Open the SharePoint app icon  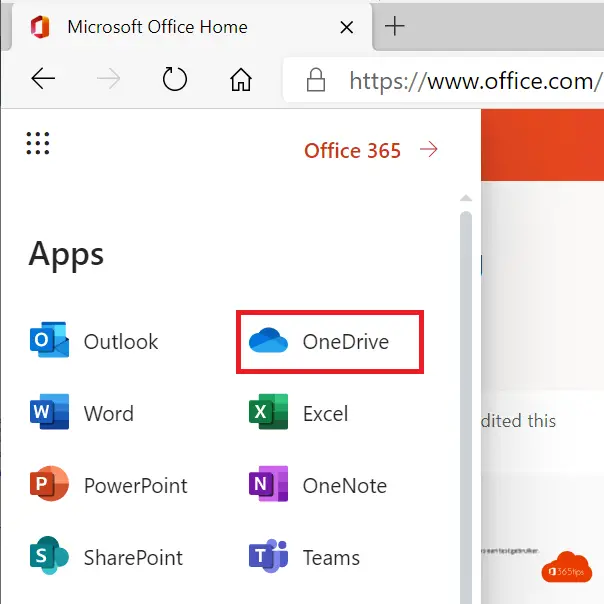click(49, 555)
